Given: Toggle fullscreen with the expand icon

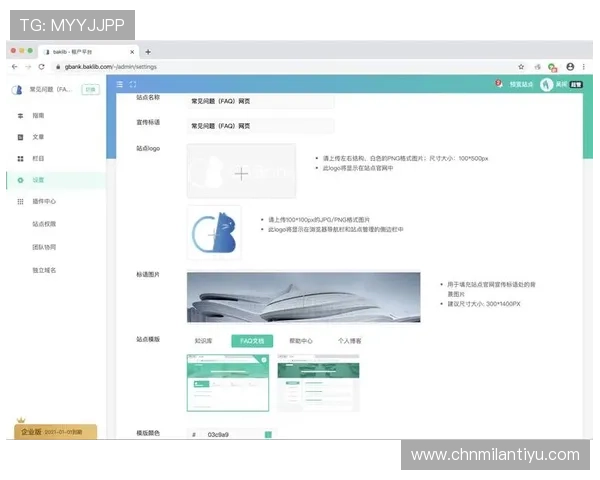Looking at the screenshot, I should coord(133,84).
